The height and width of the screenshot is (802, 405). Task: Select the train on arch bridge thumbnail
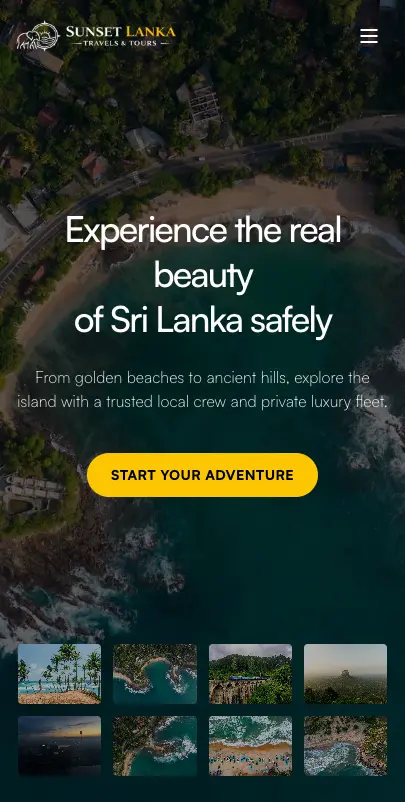click(251, 674)
